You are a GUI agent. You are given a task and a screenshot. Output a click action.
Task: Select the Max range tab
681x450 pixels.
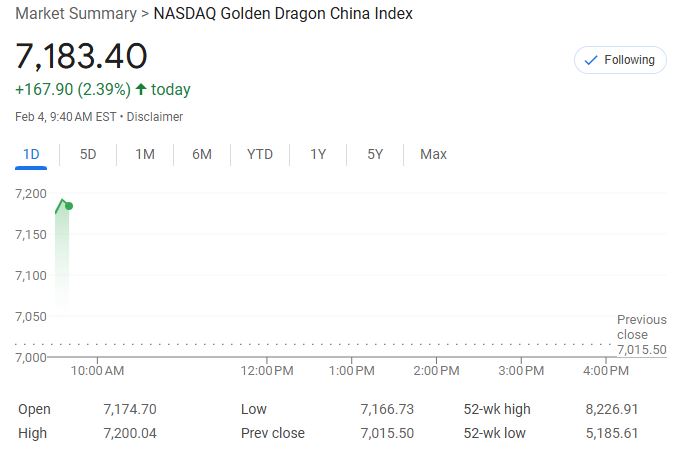433,154
